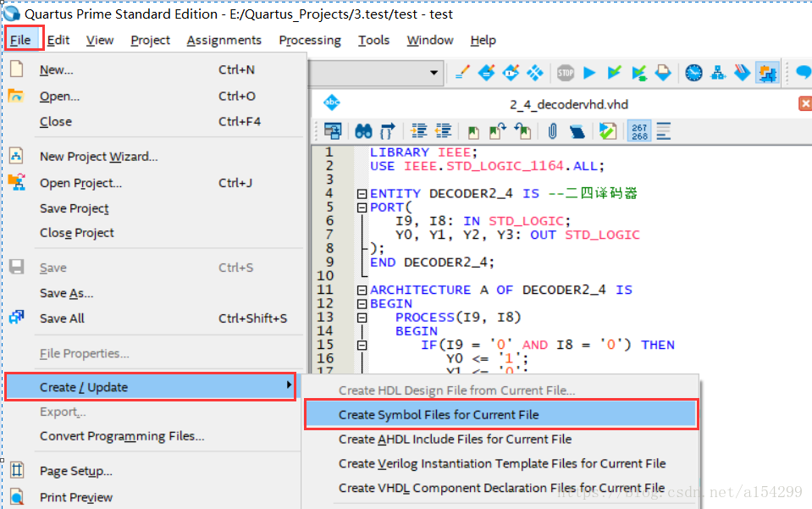
Task: Open the Chip Planner toolbar icon
Action: point(511,73)
